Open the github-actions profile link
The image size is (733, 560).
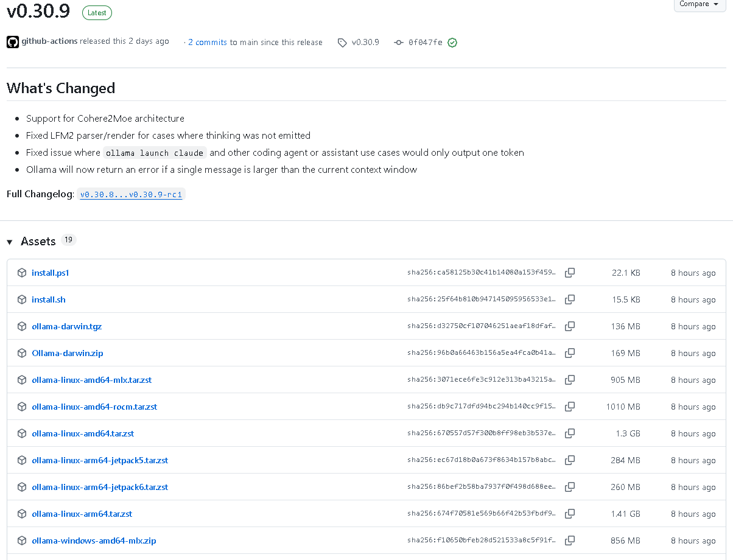[x=49, y=41]
